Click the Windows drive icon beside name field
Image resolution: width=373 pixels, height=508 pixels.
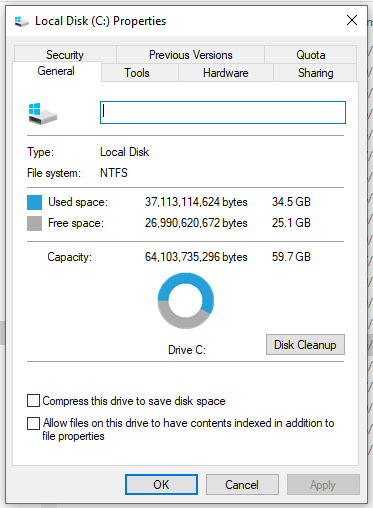42,114
